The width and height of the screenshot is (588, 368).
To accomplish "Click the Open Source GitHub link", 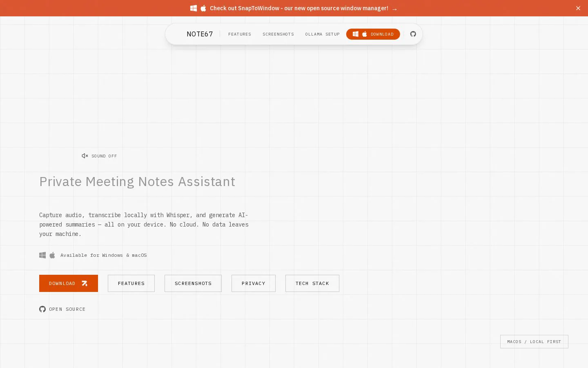I will (x=62, y=309).
